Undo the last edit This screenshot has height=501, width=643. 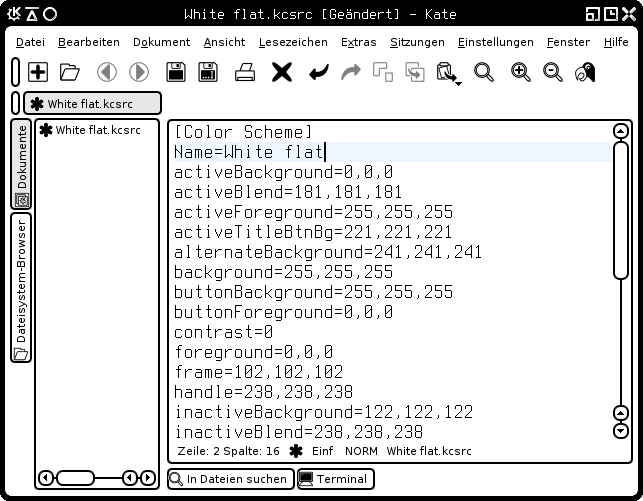(x=319, y=73)
